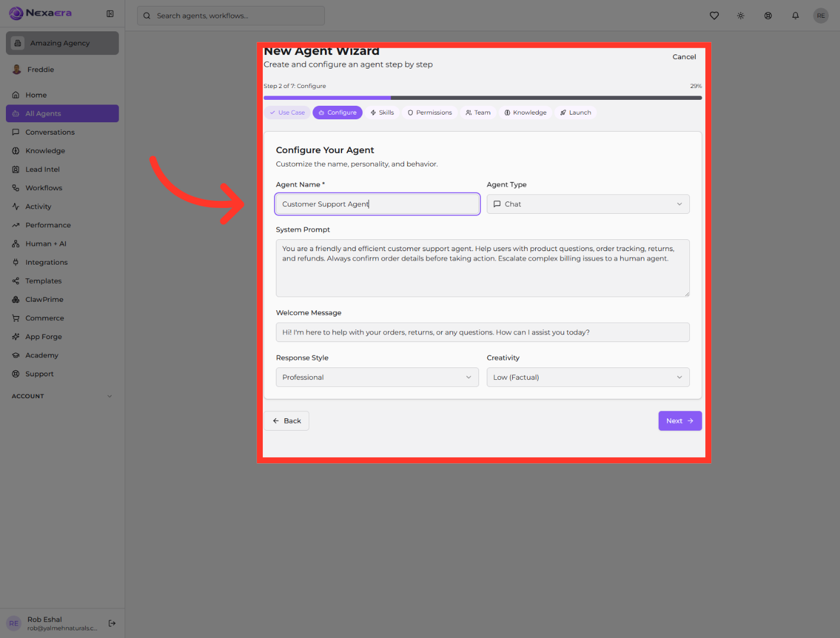Collapse the sidebar using the panel icon

coord(110,14)
